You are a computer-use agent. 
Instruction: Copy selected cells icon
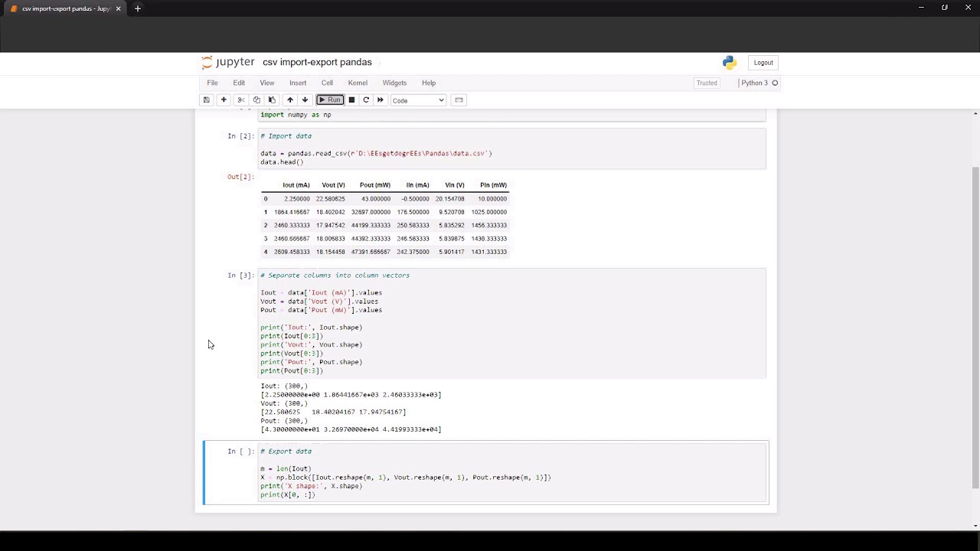[x=256, y=100]
